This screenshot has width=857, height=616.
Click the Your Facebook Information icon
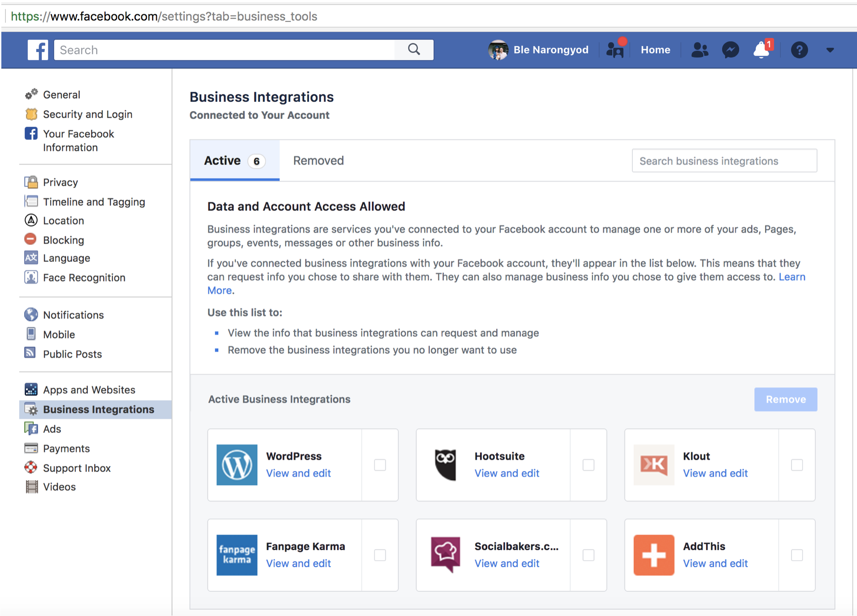pyautogui.click(x=31, y=134)
